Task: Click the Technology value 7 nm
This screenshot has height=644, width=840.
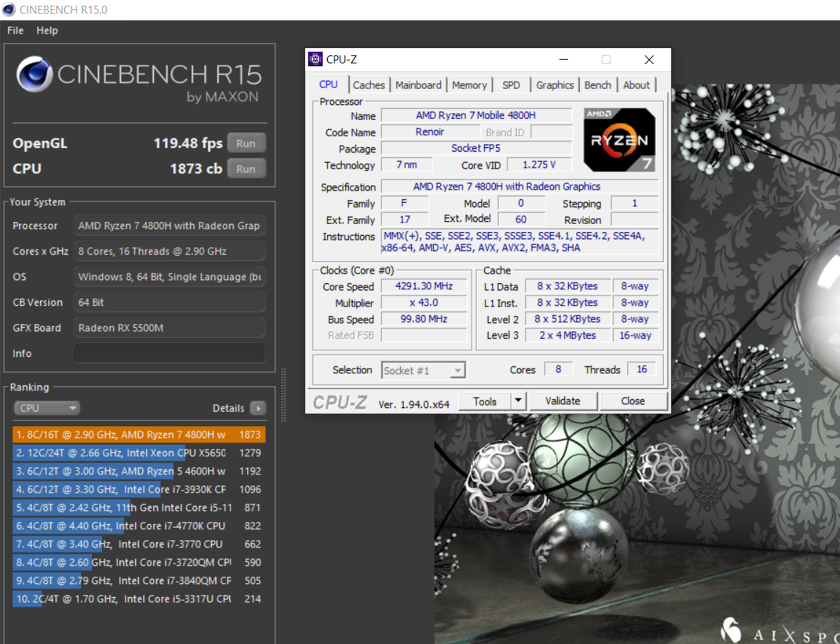Action: (x=406, y=165)
